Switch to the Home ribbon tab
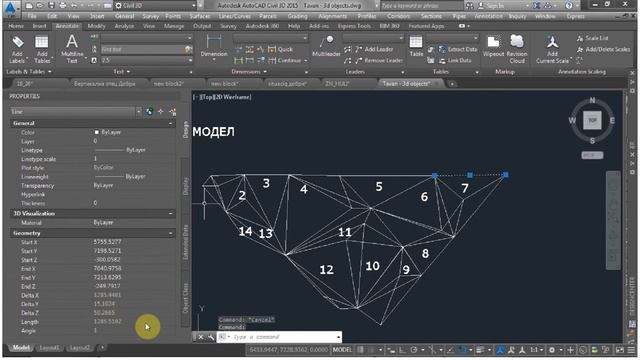The width and height of the screenshot is (640, 360). pyautogui.click(x=16, y=26)
